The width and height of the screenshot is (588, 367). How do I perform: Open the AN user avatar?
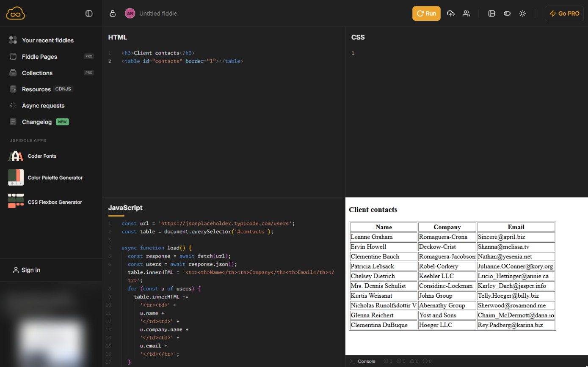point(130,14)
